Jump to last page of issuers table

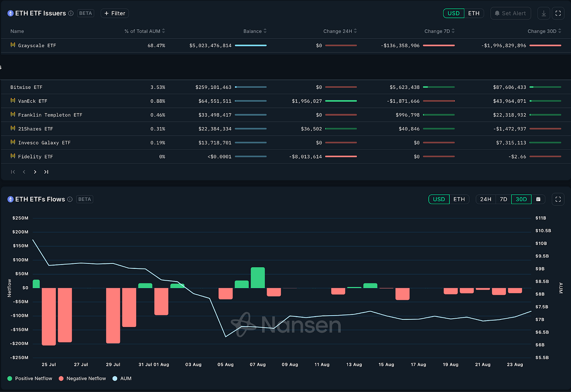click(46, 172)
